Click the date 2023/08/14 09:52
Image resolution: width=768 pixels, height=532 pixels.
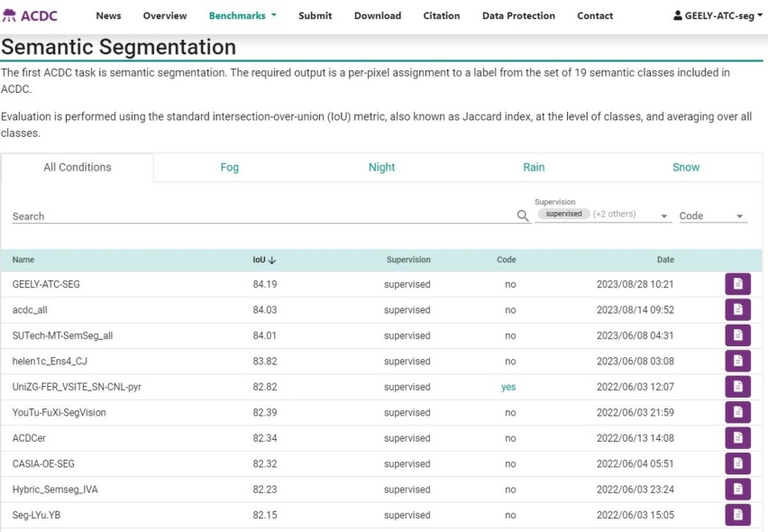(635, 309)
